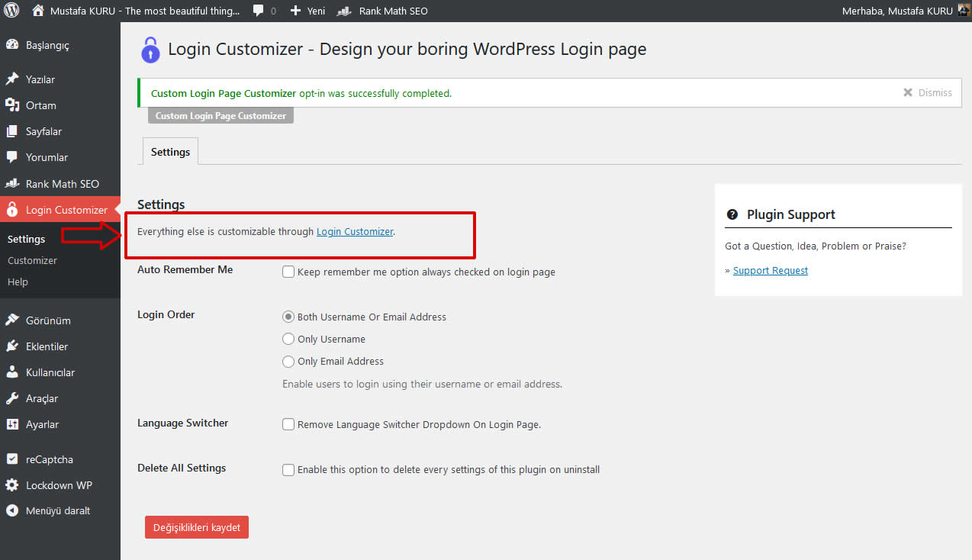Screen dimensions: 972x560
Task: Click the X icon beside Dismiss
Action: pos(908,92)
